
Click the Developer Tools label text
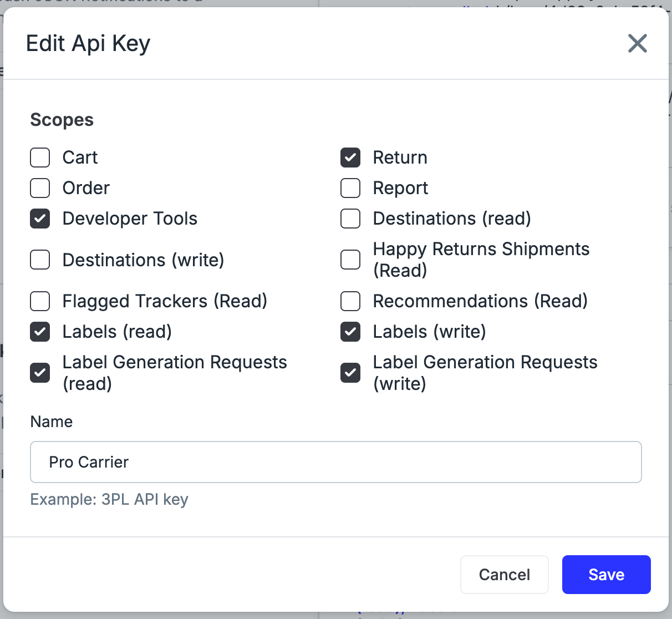[x=130, y=219]
